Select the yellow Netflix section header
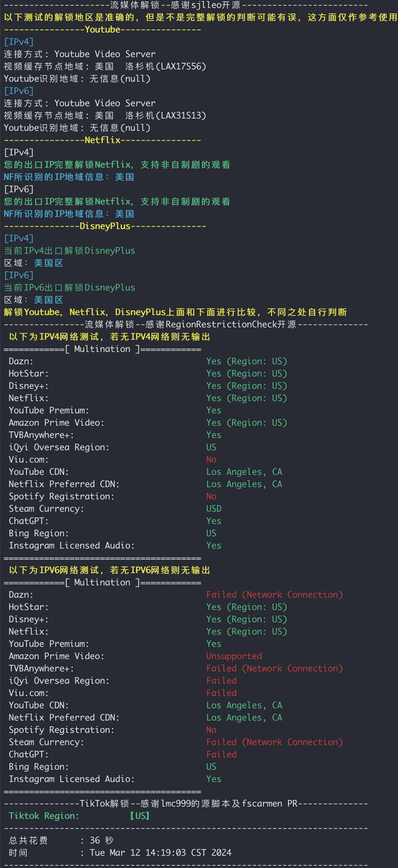 pos(102,140)
